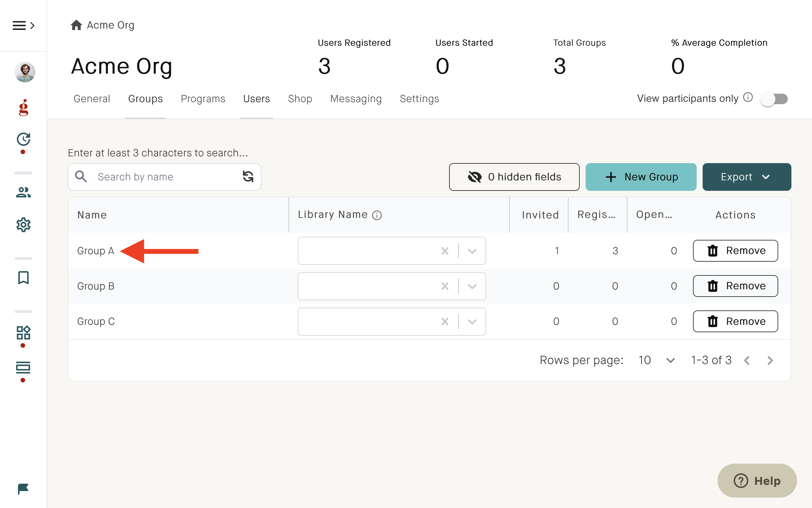Toggle View participants only switch
This screenshot has height=508, width=812.
(774, 99)
